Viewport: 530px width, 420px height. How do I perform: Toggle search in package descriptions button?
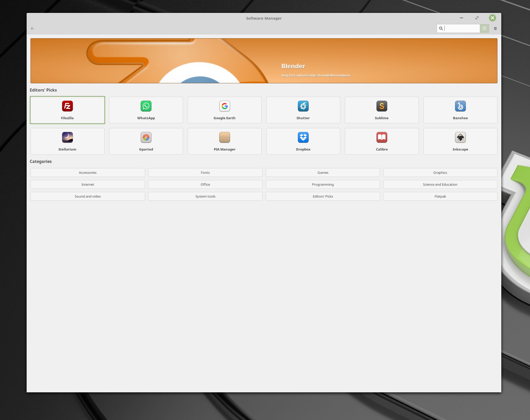coord(484,28)
